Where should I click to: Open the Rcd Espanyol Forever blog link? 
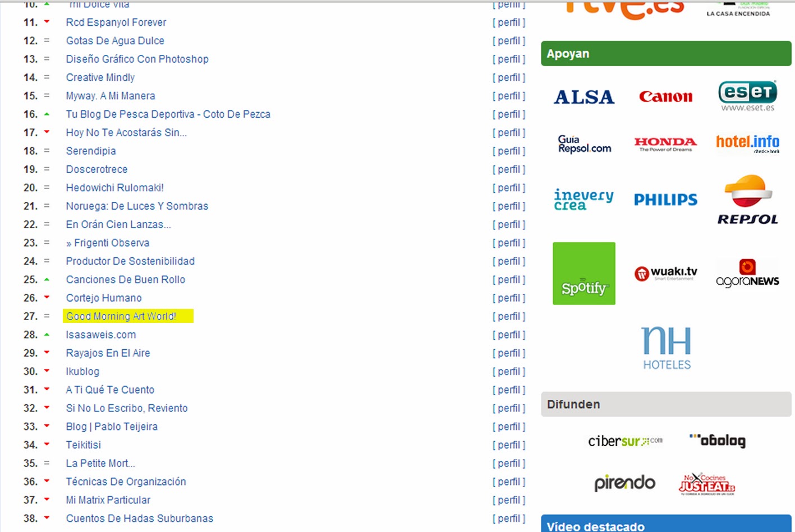click(116, 22)
